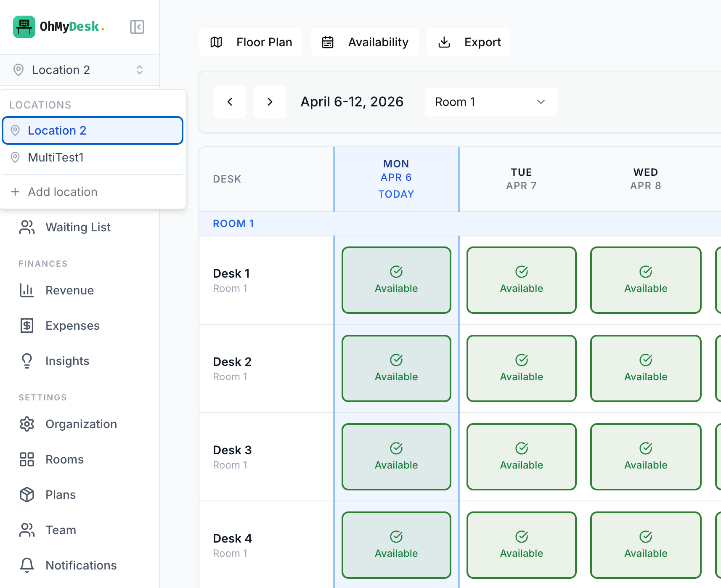Click the Export download icon
Screen dimensions: 721x588
[444, 42]
